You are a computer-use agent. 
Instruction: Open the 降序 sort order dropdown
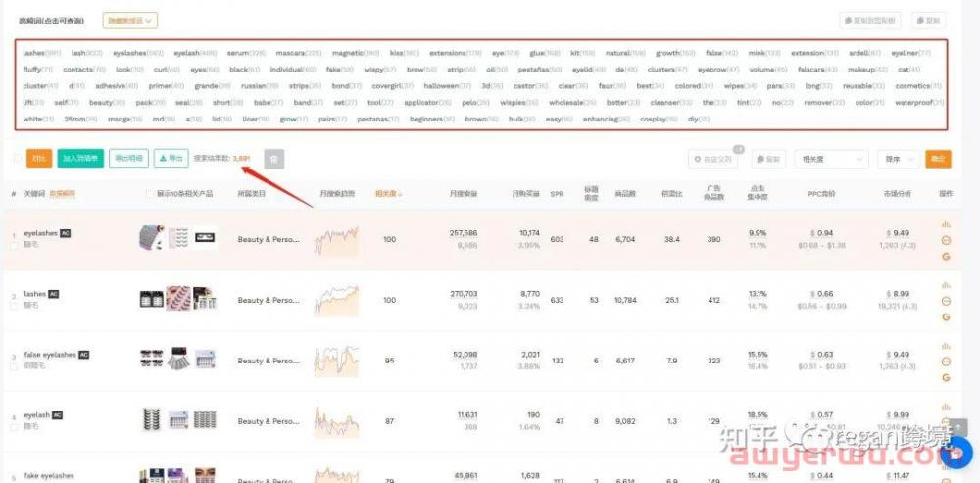(x=898, y=159)
